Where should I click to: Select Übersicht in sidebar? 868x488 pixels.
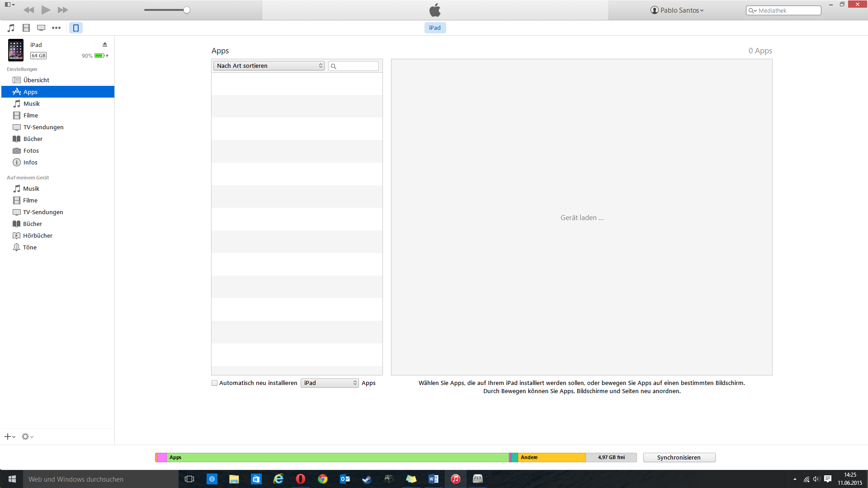(x=36, y=80)
